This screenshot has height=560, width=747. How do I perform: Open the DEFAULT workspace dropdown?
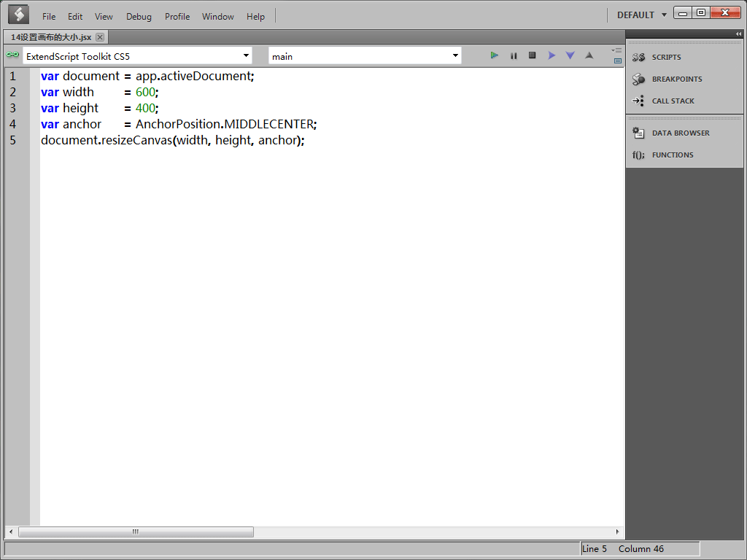(x=642, y=15)
